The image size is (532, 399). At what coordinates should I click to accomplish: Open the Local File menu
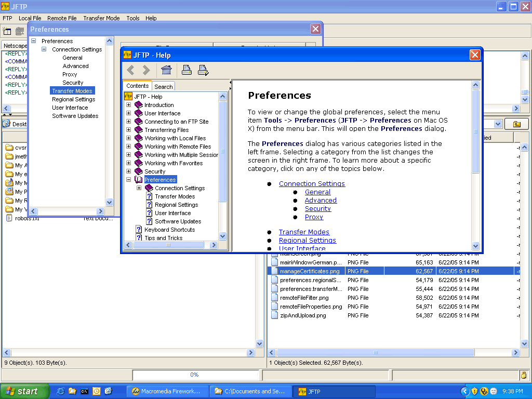coord(30,18)
